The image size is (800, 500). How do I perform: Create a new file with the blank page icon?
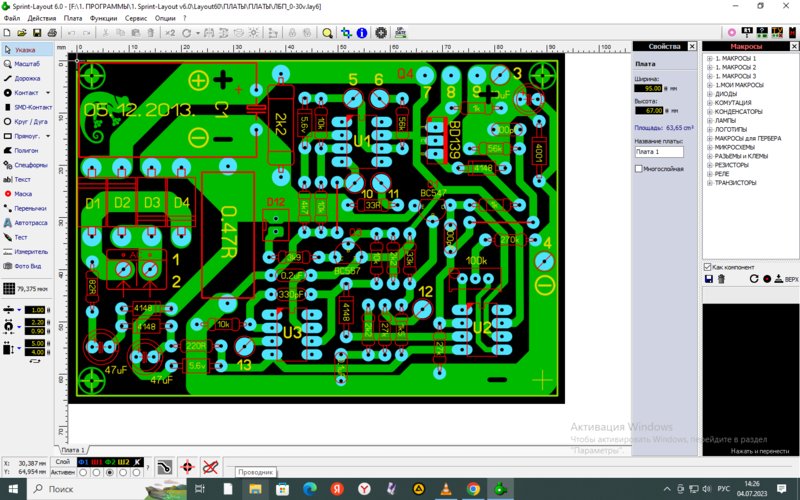[x=7, y=33]
